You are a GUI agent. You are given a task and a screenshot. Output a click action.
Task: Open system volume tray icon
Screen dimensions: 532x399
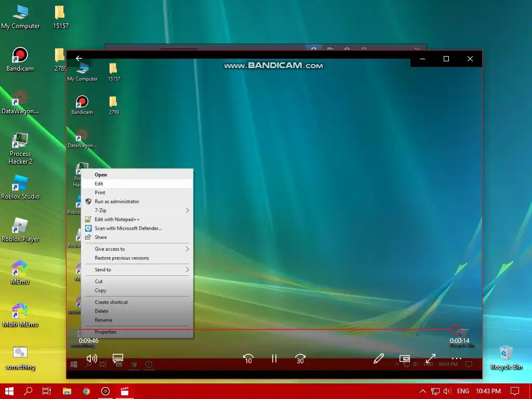447,391
